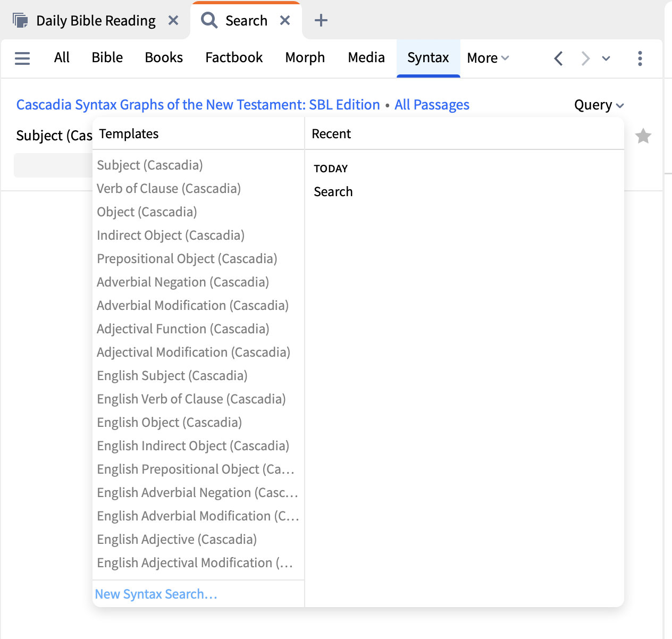Go back with the left arrow
Viewport: 672px width, 639px height.
[x=558, y=58]
